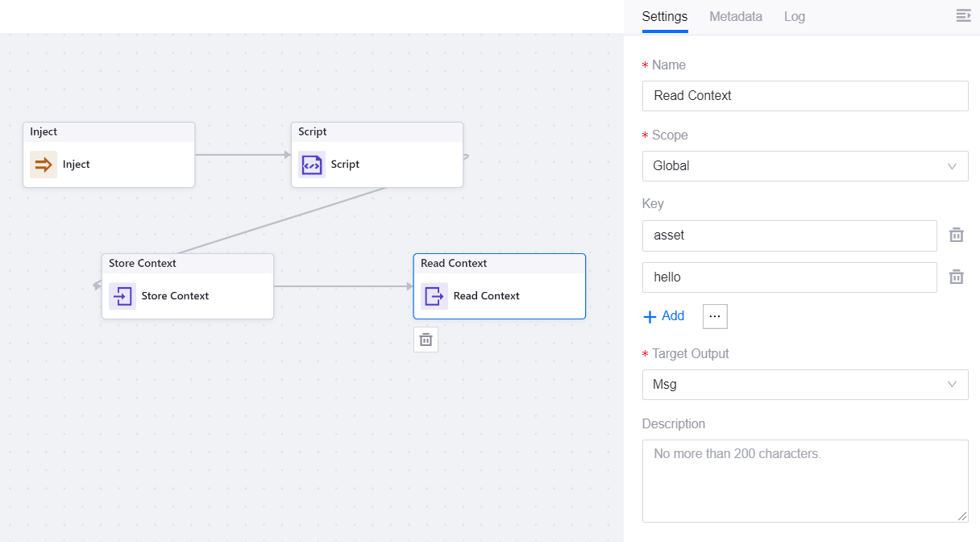This screenshot has width=980, height=542.
Task: Remove the asset key with trash icon
Action: [x=956, y=236]
